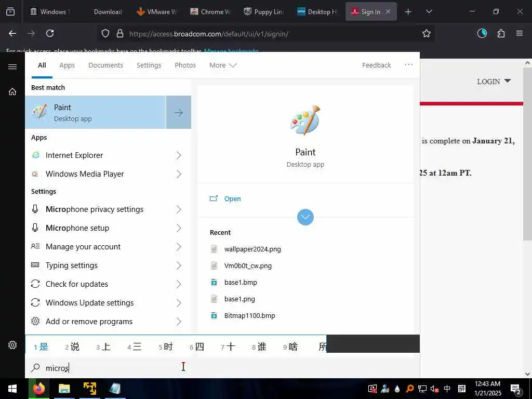Viewport: 532px width, 399px height.
Task: Open Microphone privacy settings result
Action: tap(95, 209)
